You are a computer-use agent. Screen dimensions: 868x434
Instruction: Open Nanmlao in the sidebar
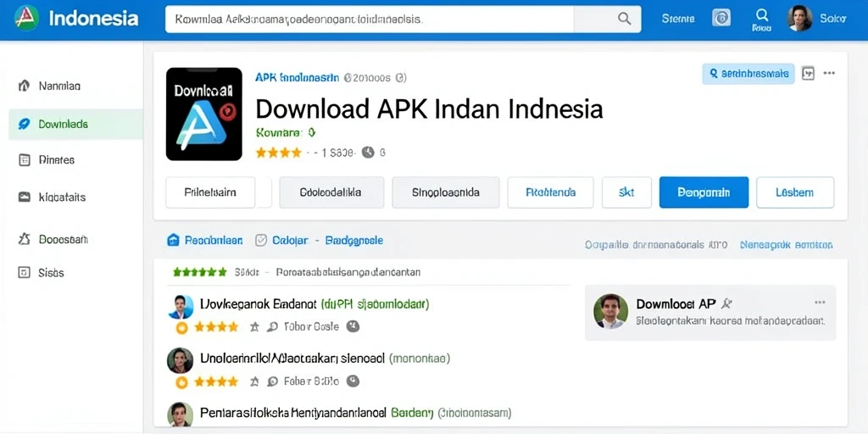pyautogui.click(x=75, y=86)
